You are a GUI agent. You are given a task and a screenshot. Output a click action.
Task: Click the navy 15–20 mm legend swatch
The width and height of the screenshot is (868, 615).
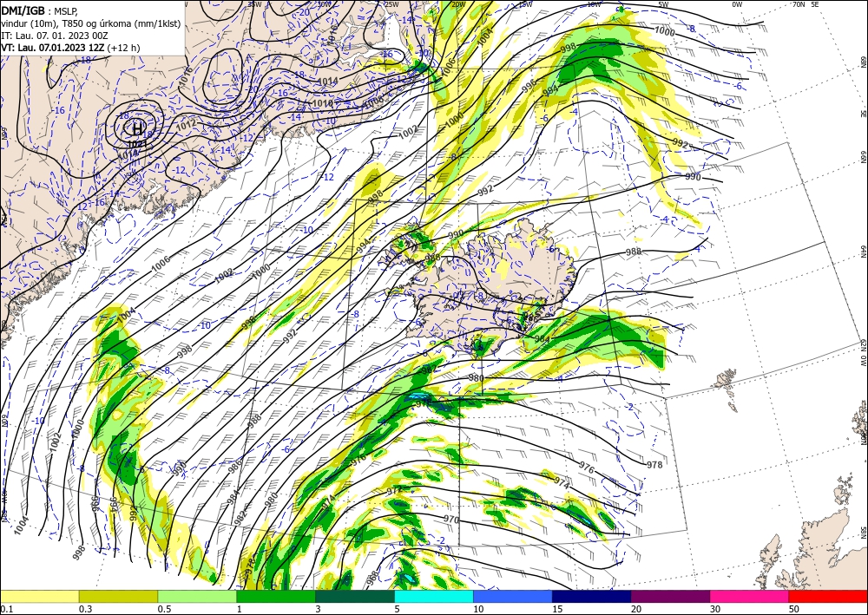tap(591, 596)
